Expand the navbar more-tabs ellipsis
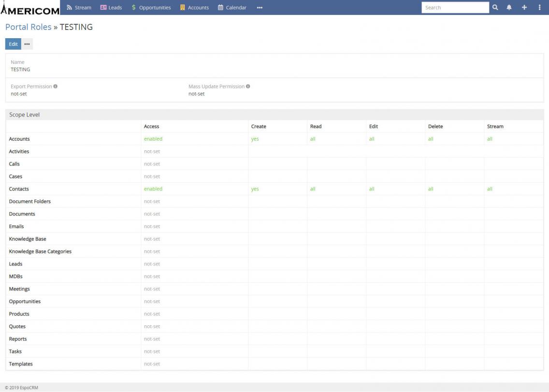 pos(260,7)
